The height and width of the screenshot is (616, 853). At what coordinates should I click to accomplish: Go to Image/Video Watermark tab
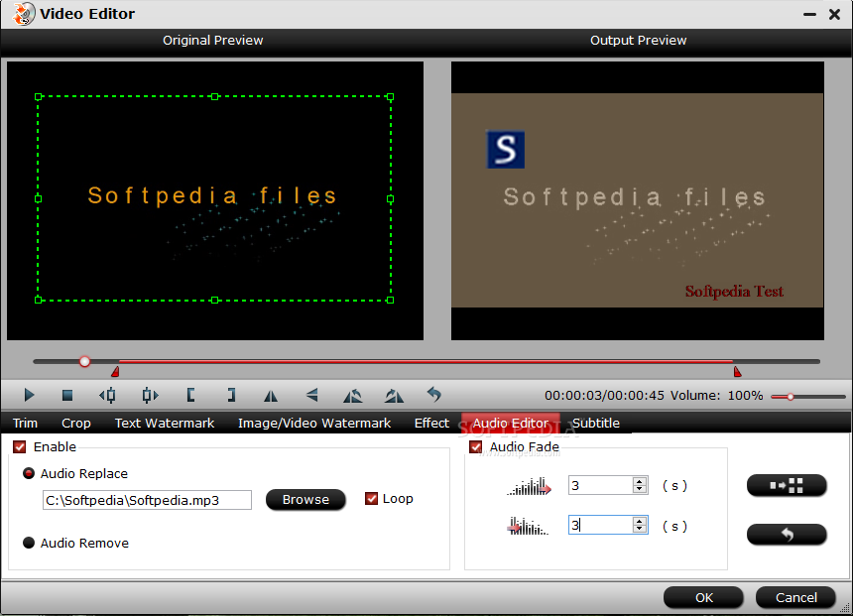point(313,423)
